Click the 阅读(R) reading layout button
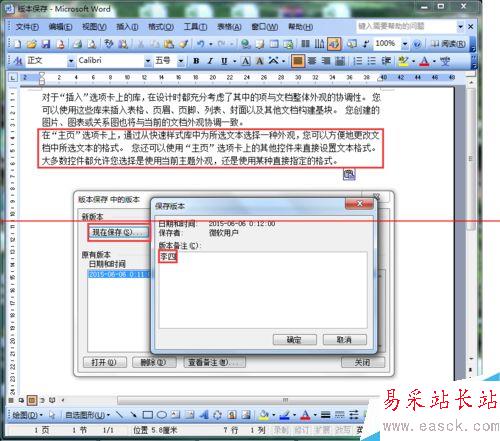The image size is (500, 441). click(448, 44)
